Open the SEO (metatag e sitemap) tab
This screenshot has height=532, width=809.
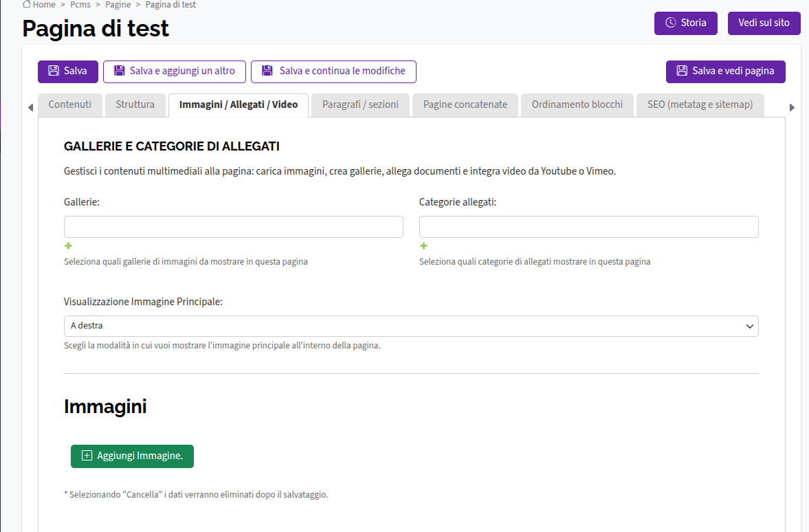[x=700, y=104]
